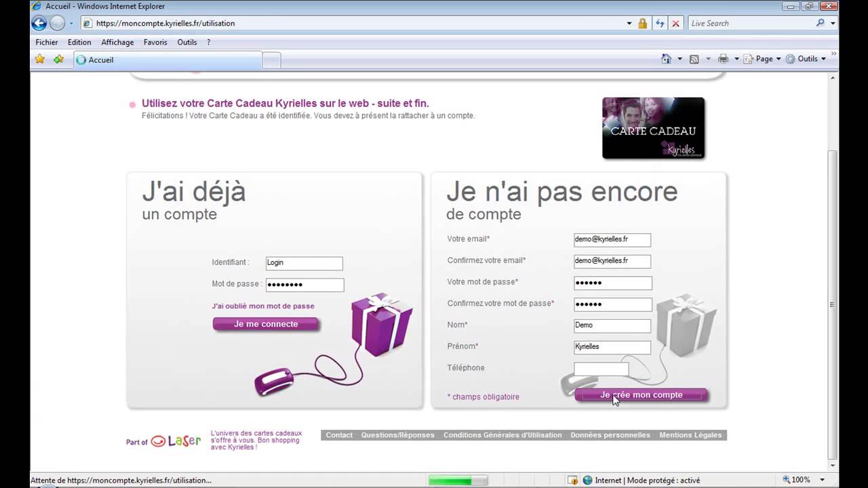
Task: Click Internet zone globe icon in status bar
Action: point(587,481)
